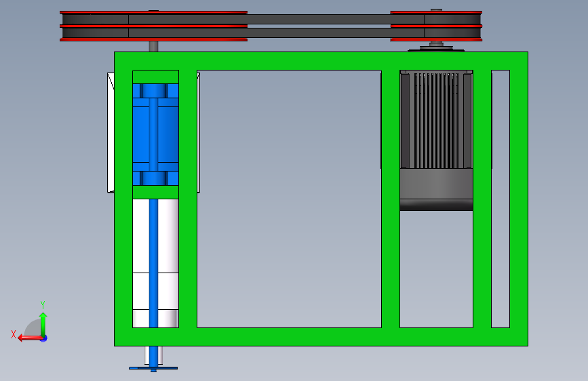The height and width of the screenshot is (381, 588).
Task: Click the red X axis arrow of triad
Action: click(30, 338)
